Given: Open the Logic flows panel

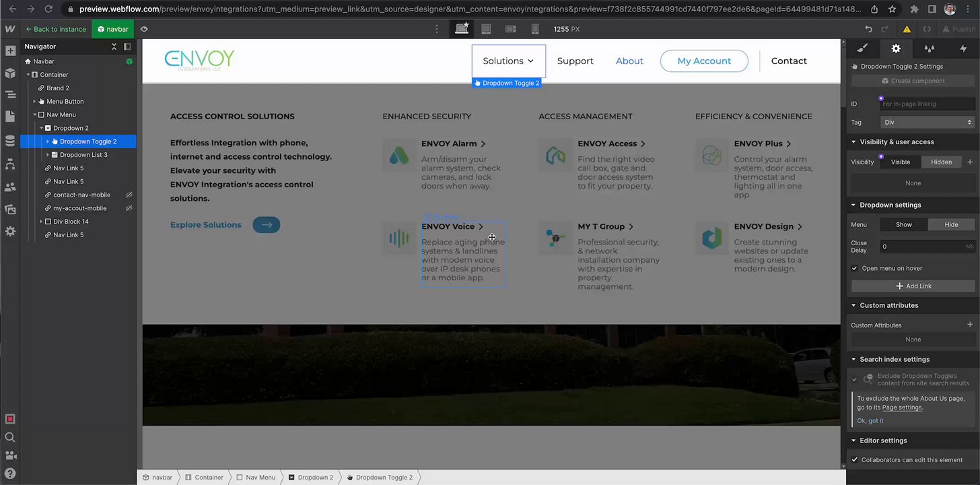Looking at the screenshot, I should point(10,164).
